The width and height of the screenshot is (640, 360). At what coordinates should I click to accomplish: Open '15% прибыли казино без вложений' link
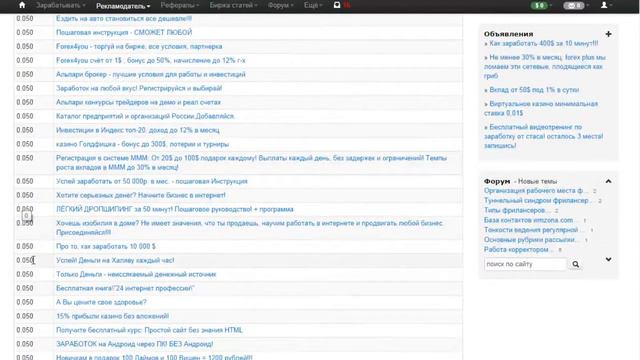point(112,316)
